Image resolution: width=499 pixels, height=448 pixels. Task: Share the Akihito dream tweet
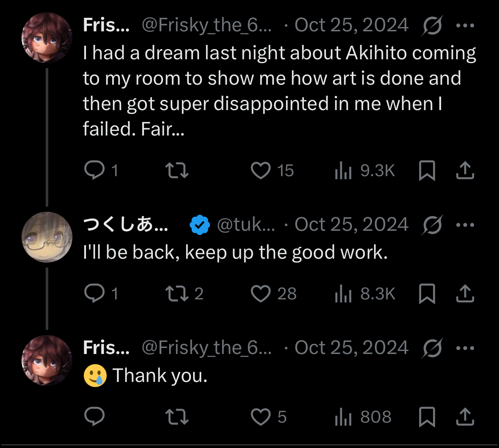click(x=465, y=170)
